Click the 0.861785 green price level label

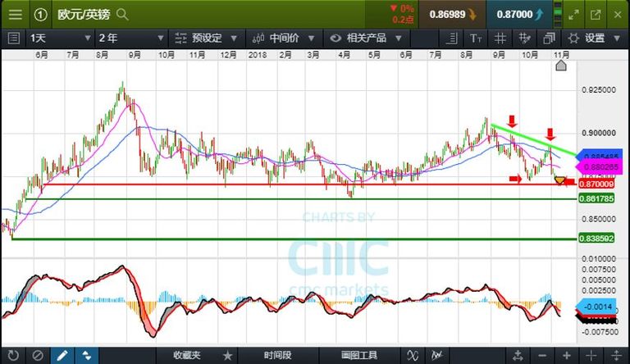point(596,198)
